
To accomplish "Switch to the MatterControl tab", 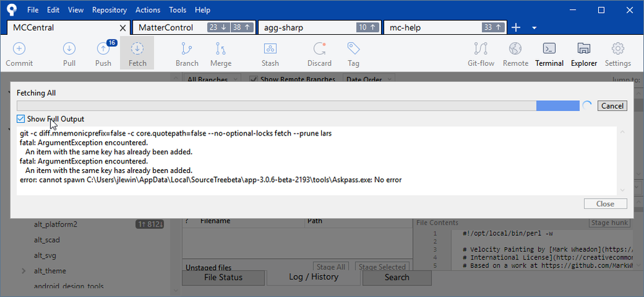I will (194, 28).
